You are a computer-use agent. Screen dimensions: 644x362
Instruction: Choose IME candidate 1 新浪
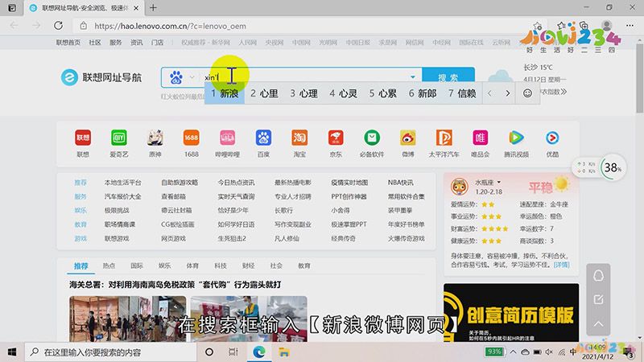(225, 93)
